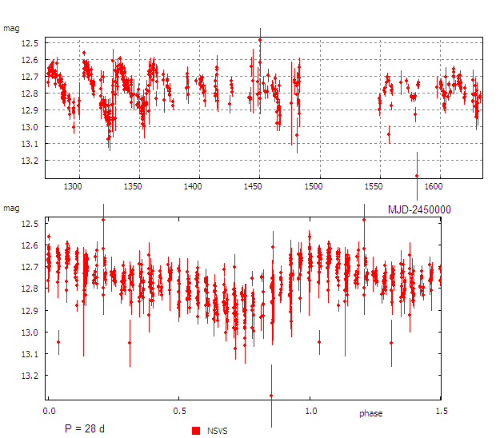Click the faintest phase-plot point near phase 0.85
Viewport: 504px width, 438px height.
tap(271, 396)
